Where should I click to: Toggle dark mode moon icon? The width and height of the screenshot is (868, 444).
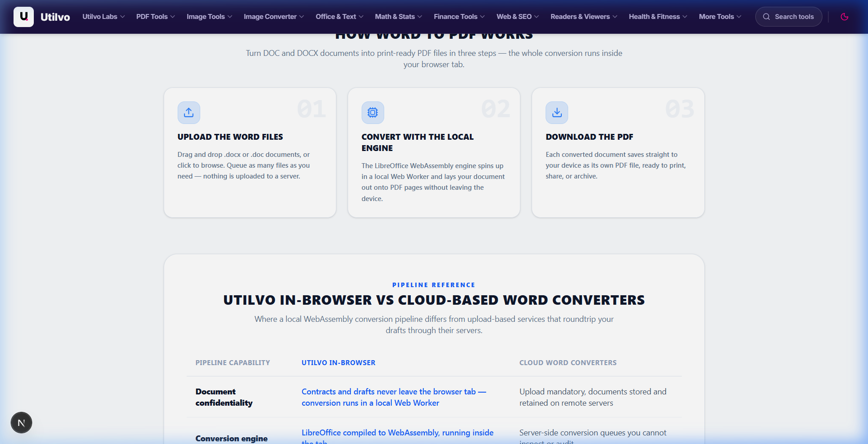pyautogui.click(x=845, y=17)
